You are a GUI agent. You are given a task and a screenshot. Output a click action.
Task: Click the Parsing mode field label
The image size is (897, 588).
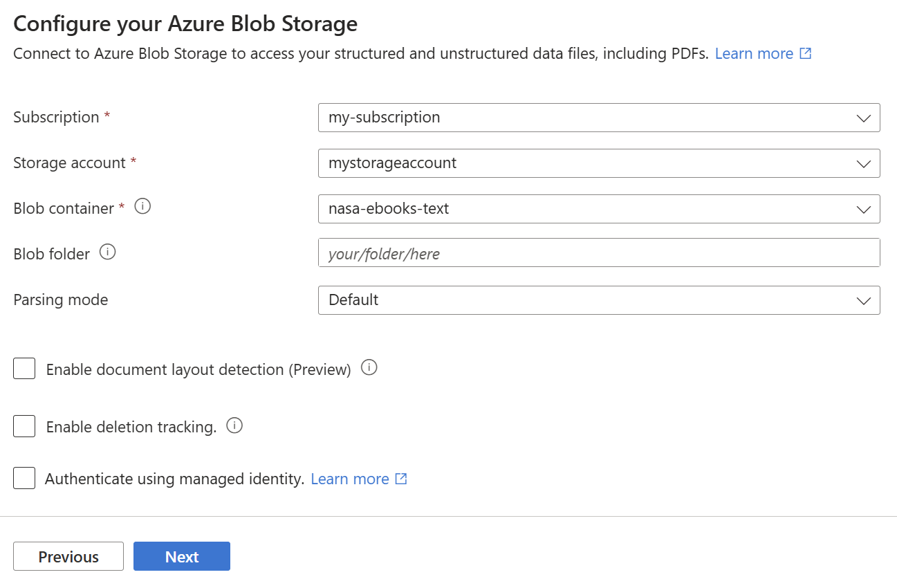[61, 300]
